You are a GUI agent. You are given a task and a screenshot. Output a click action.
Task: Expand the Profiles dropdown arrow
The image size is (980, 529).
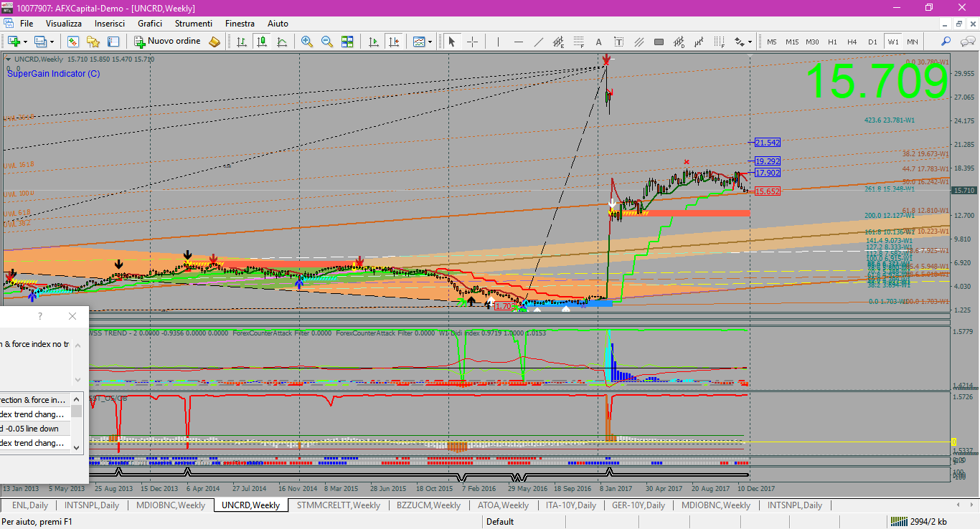[x=52, y=42]
